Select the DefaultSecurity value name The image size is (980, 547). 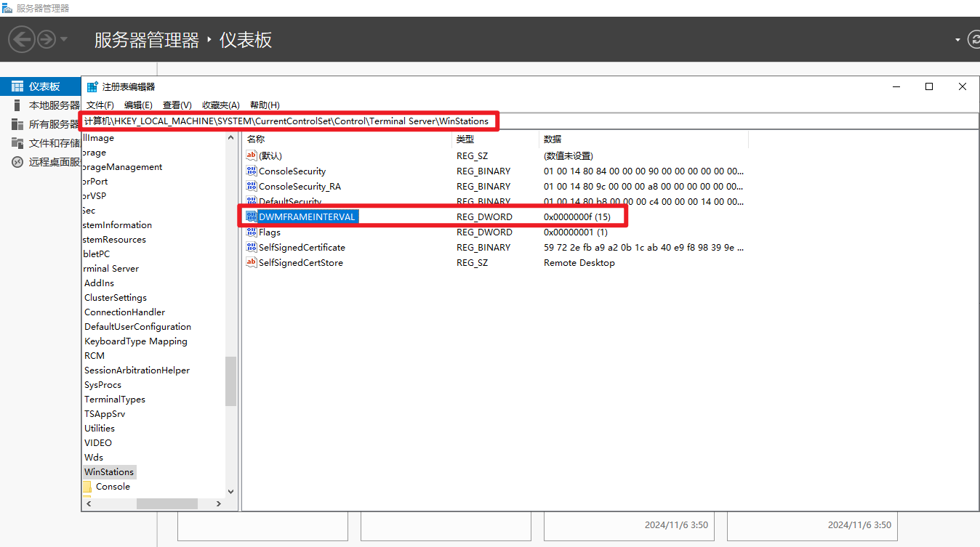pyautogui.click(x=290, y=201)
